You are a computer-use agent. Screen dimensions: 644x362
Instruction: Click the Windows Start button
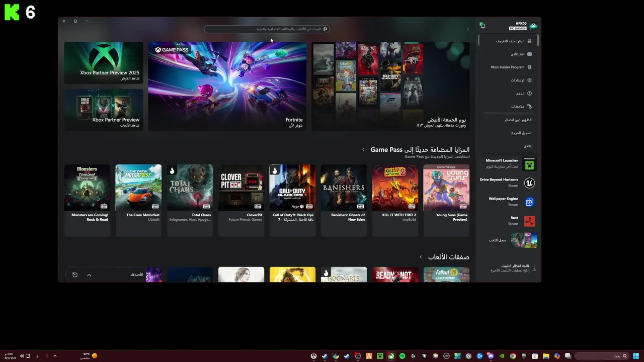click(635, 356)
